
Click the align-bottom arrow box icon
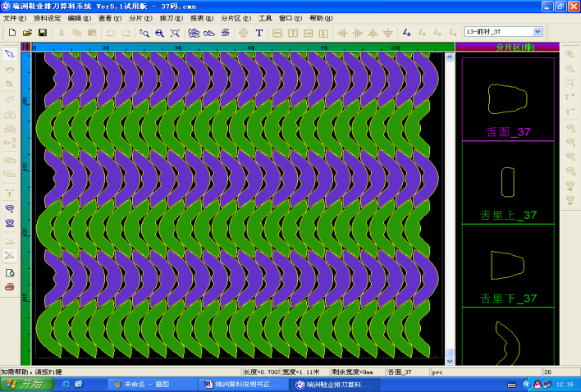click(323, 33)
